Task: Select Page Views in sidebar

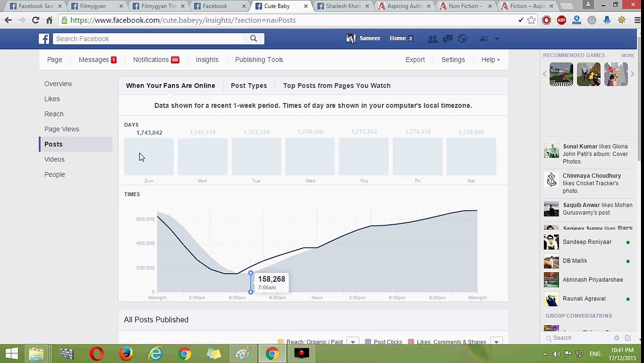Action: (x=61, y=129)
